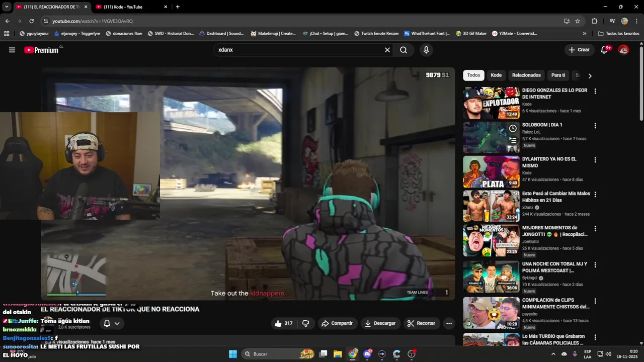Close the EL REACCIONADOR browser tab
Image resolution: width=644 pixels, height=362 pixels.
[86, 7]
